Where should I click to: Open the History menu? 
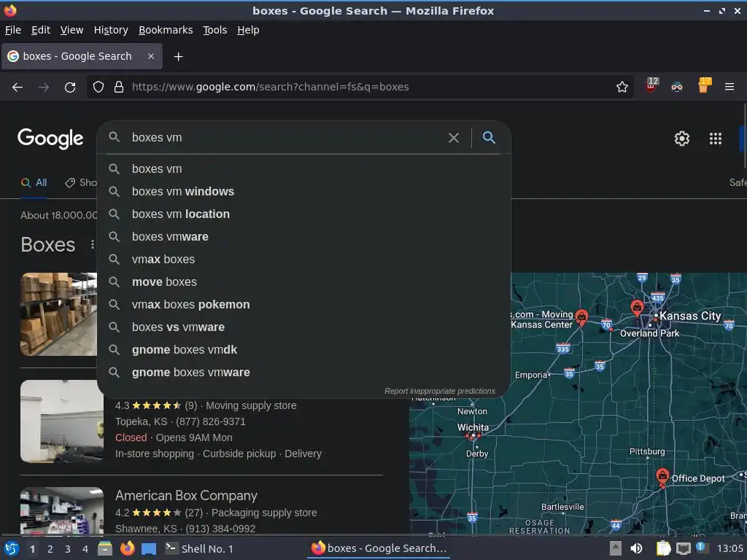pos(111,30)
